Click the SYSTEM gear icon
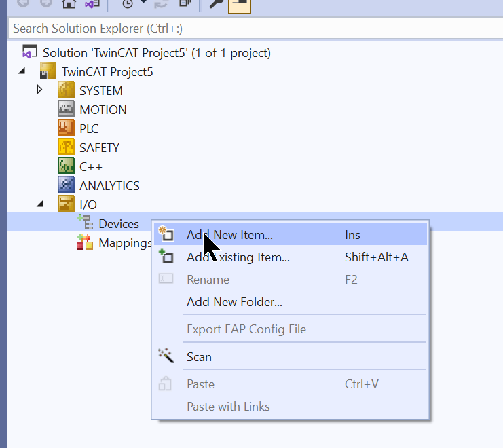The height and width of the screenshot is (448, 503). point(67,90)
